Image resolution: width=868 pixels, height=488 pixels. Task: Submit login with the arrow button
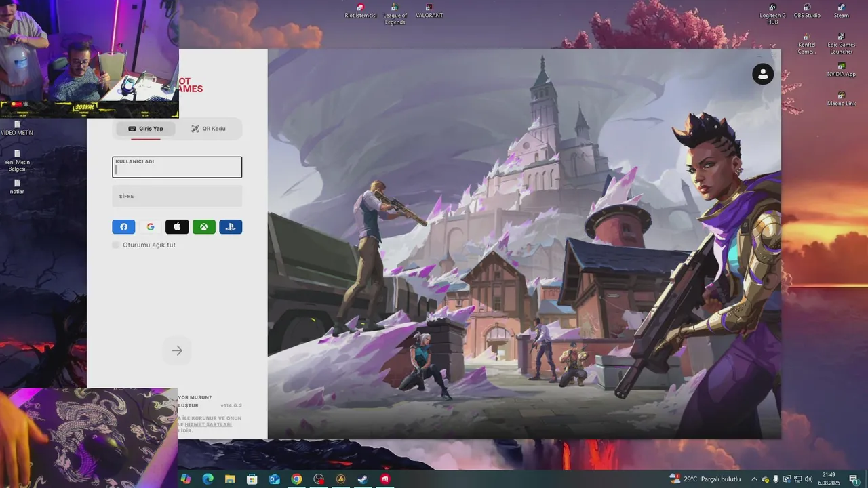[177, 350]
